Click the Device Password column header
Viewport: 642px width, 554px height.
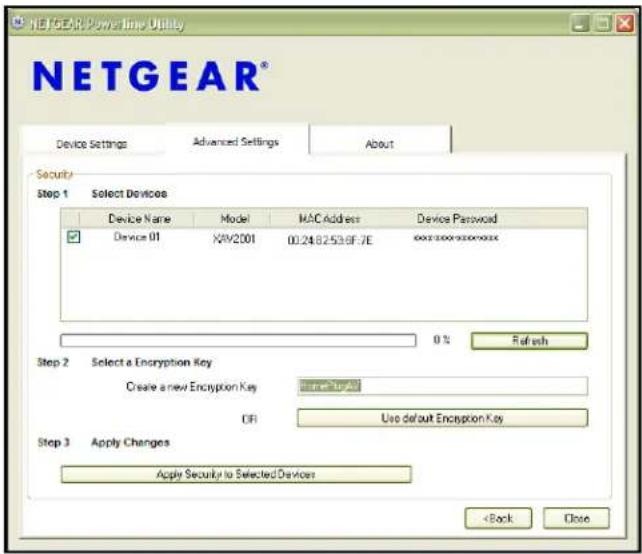coord(457,219)
